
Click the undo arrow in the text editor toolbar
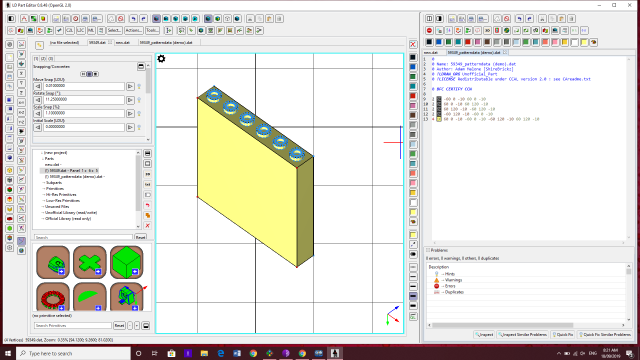click(519, 19)
